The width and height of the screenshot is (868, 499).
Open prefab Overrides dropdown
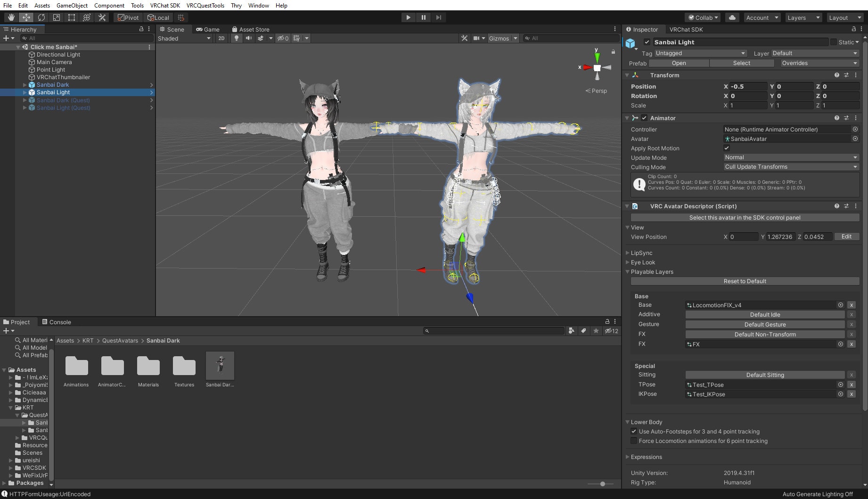click(819, 63)
